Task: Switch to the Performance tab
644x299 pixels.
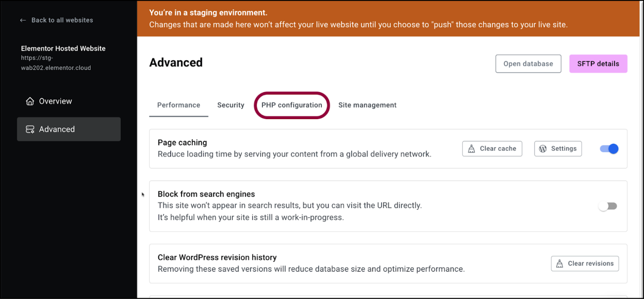Action: click(x=179, y=105)
